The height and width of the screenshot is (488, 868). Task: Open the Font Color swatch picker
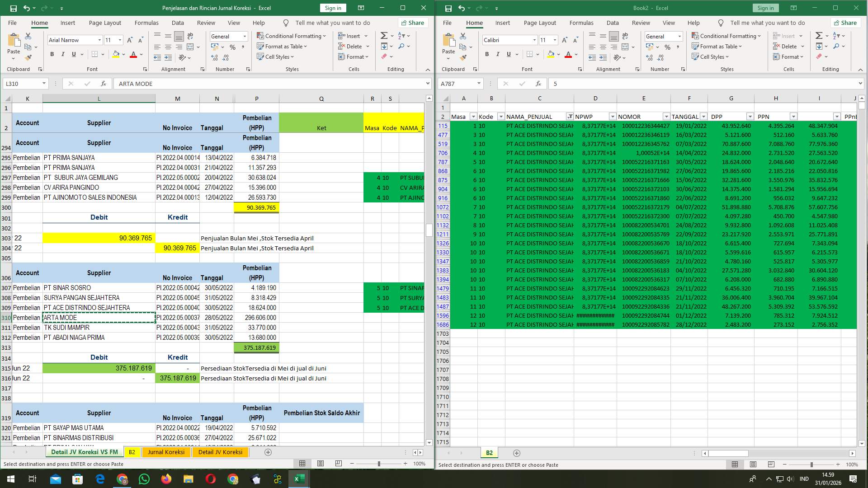pos(134,54)
